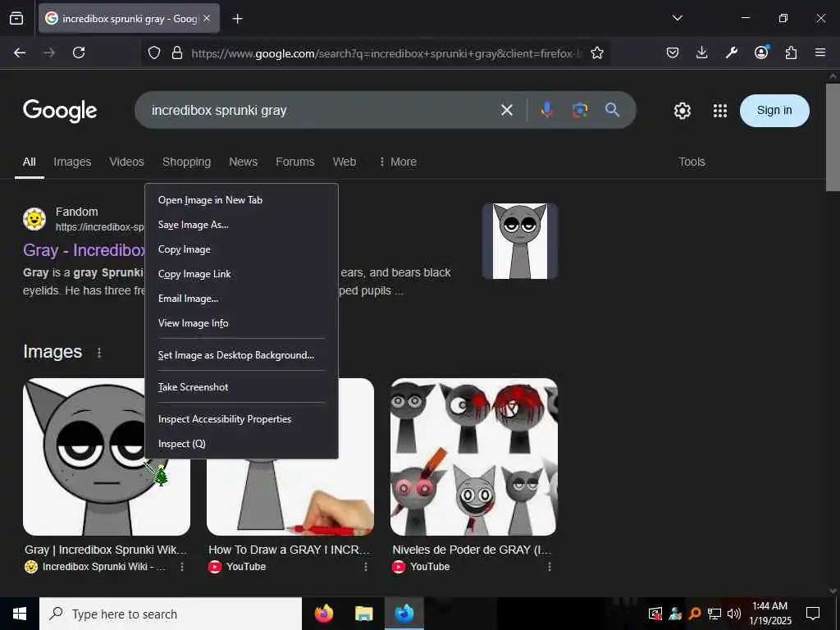Screen dimensions: 840x630
Task: Switch to the News search tab
Action: click(243, 162)
